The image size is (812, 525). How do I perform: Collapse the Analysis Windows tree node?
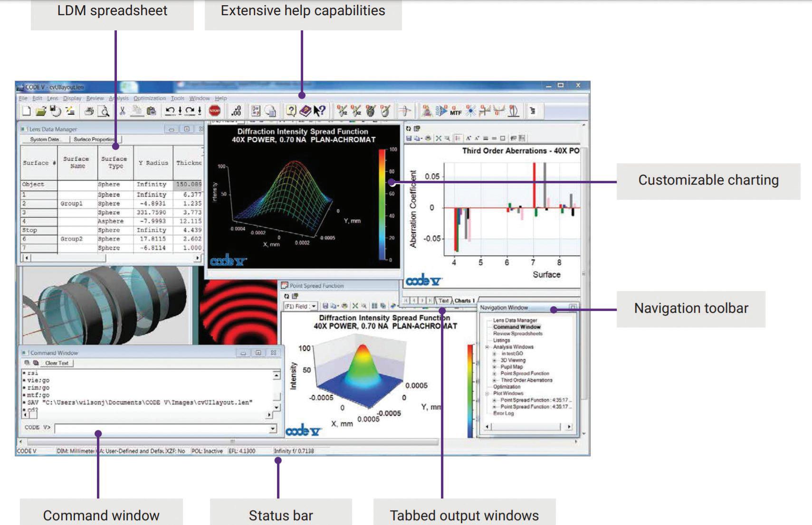[x=487, y=347]
